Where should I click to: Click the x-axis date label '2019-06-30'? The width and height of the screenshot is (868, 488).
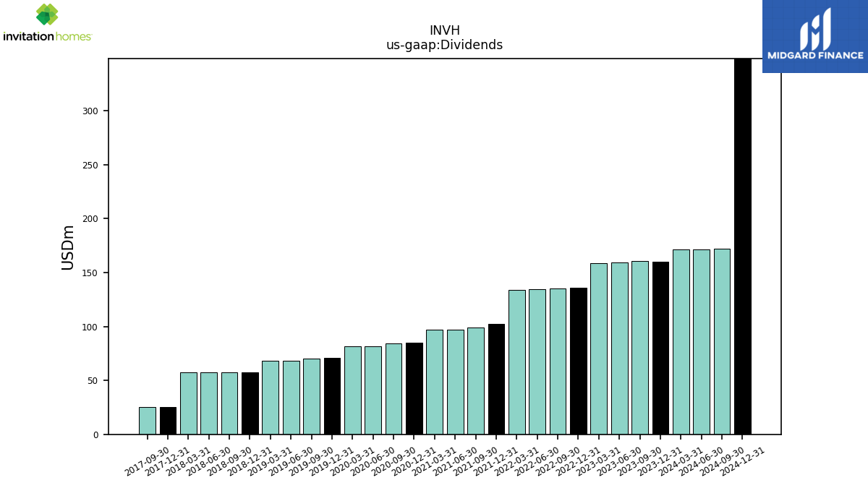(x=290, y=461)
